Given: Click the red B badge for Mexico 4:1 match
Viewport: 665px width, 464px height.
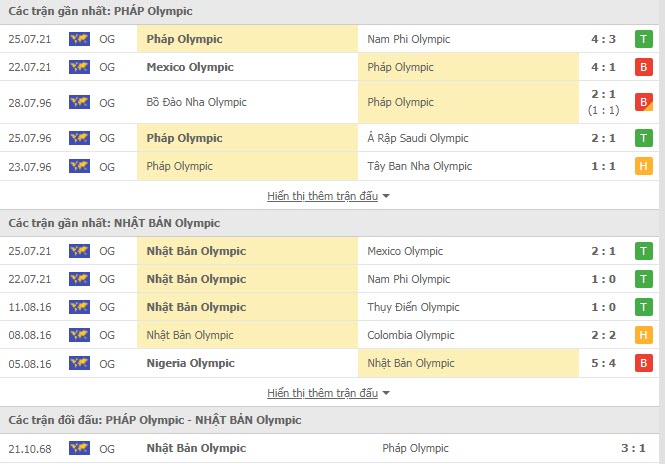Looking at the screenshot, I should [x=645, y=67].
